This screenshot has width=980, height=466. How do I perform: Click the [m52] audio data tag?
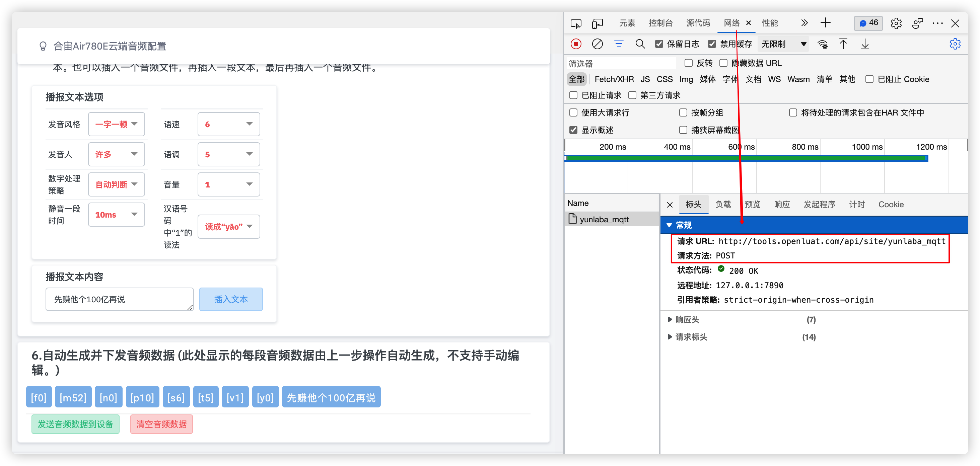point(73,397)
